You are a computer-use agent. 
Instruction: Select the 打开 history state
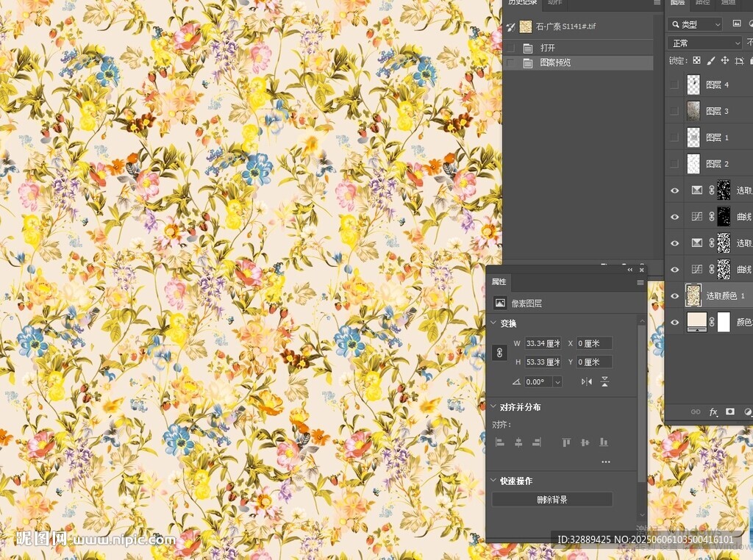click(x=548, y=48)
